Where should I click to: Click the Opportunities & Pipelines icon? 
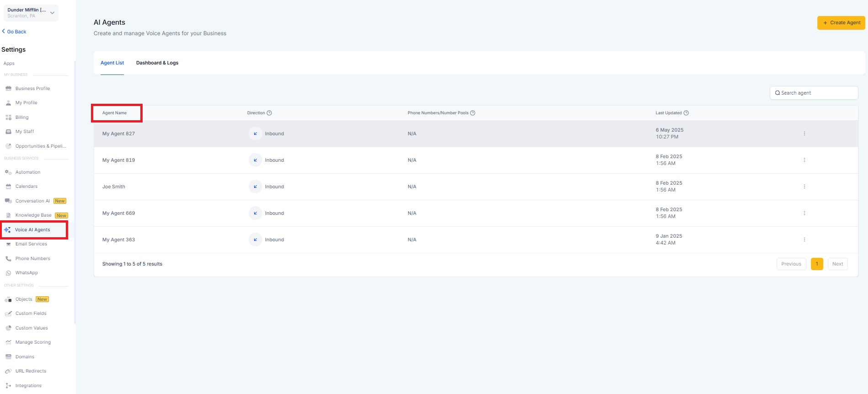[8, 146]
